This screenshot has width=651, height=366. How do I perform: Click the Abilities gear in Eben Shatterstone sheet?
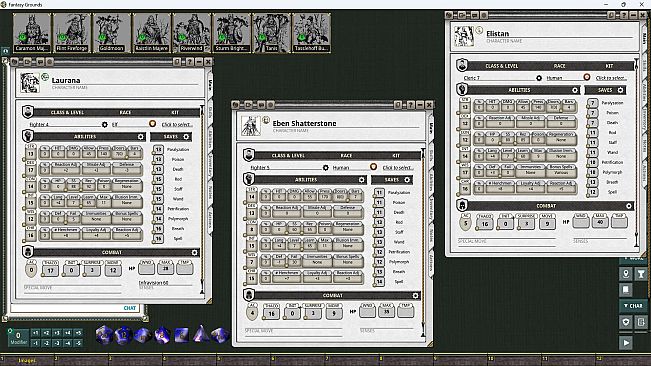[362, 180]
